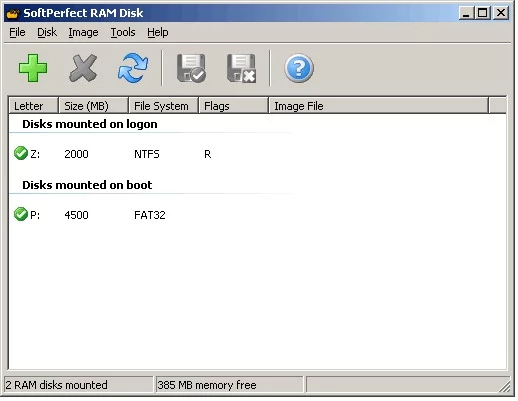Image resolution: width=518 pixels, height=401 pixels.
Task: Click the green check icon beside P:
Action: click(x=21, y=214)
